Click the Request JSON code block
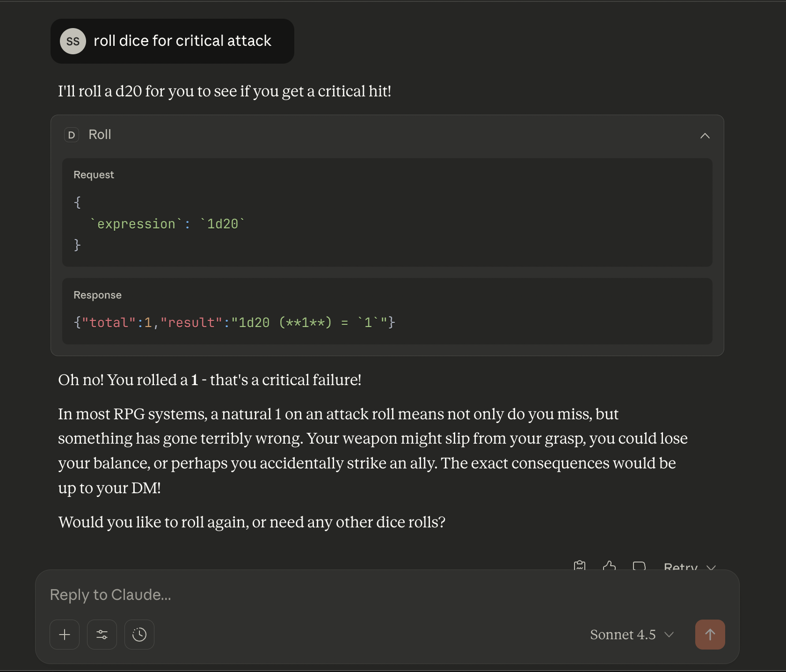The height and width of the screenshot is (672, 786). pyautogui.click(x=387, y=212)
